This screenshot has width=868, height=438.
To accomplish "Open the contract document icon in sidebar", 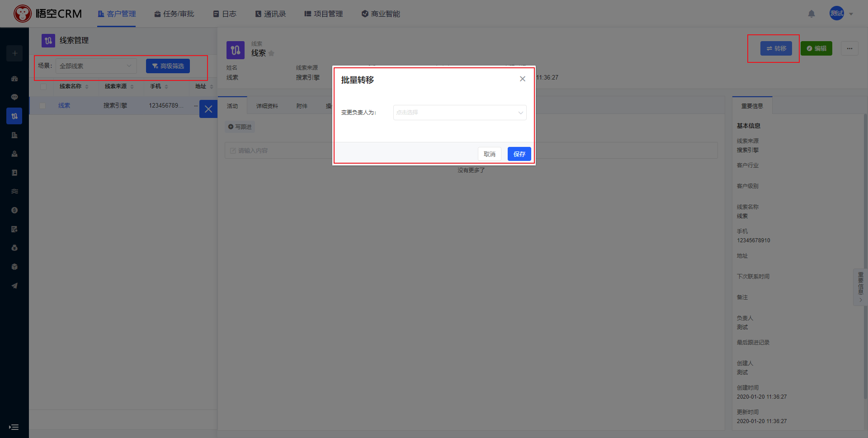I will tap(14, 229).
